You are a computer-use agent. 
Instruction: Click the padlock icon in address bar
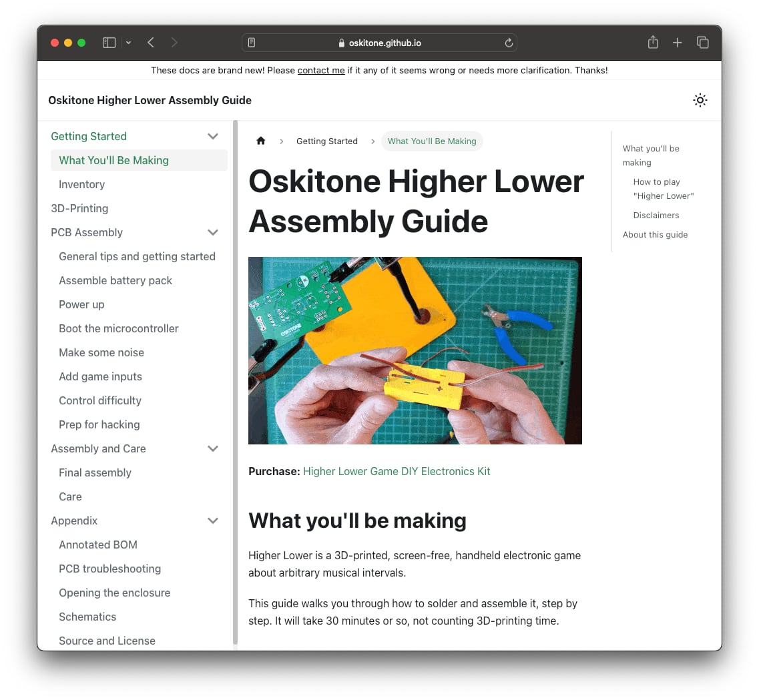point(341,43)
